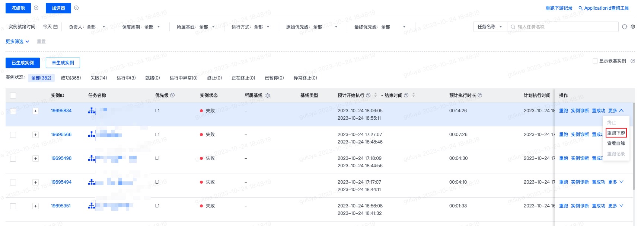Viewport: 644px width, 226px height.
Task: Filter by 失败(14) status
Action: click(99, 78)
